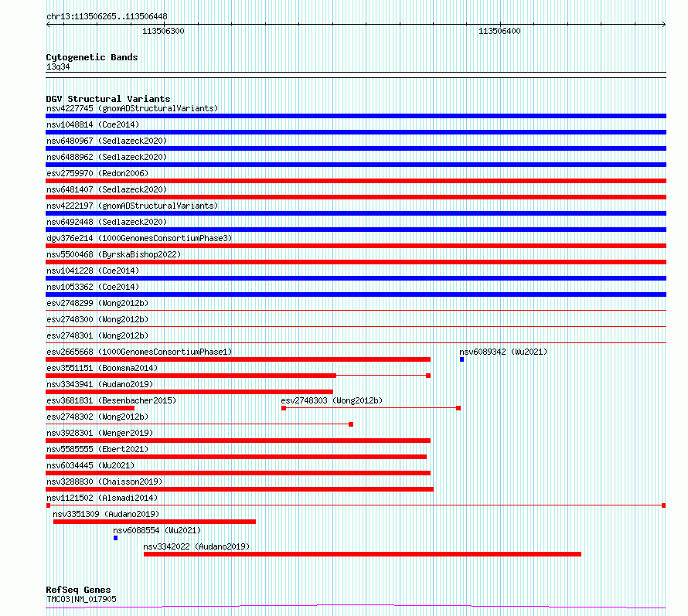Click esv2665668 (1000GenomesConsortiumPhase1) label
Screen dimensions: 688x616
[139, 352]
